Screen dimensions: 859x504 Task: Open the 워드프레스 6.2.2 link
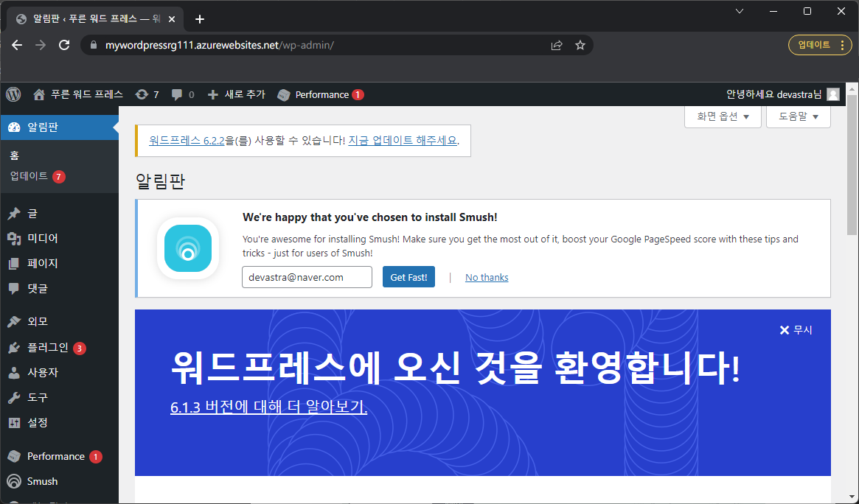(187, 141)
